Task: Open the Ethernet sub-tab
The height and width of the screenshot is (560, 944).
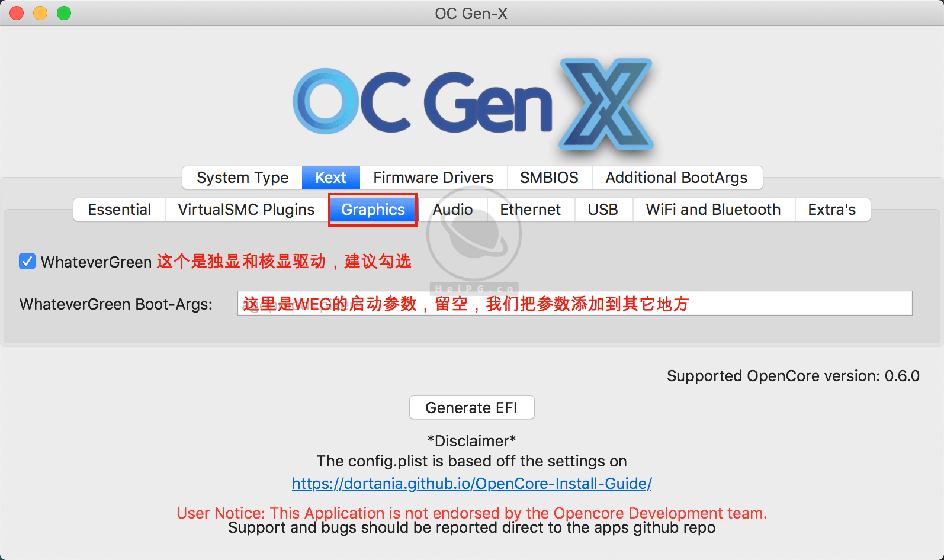Action: point(530,210)
